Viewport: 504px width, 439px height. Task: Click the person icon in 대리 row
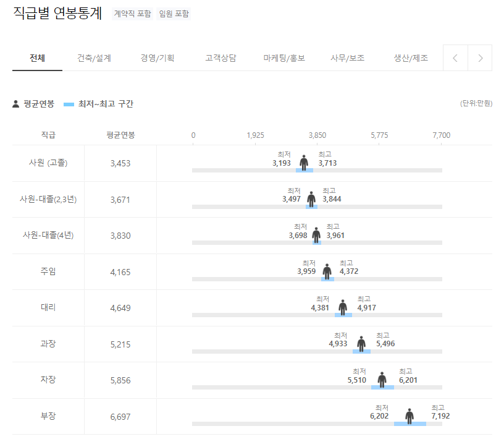(343, 307)
